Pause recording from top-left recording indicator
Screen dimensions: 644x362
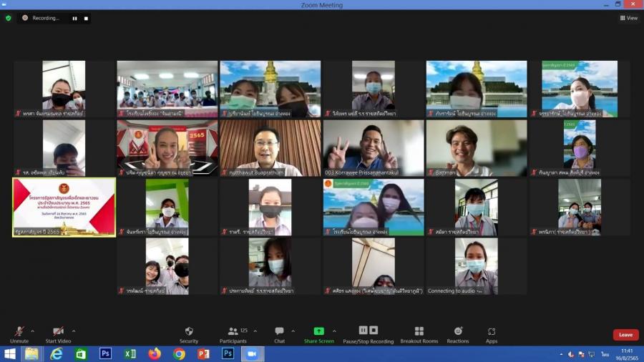(x=75, y=18)
